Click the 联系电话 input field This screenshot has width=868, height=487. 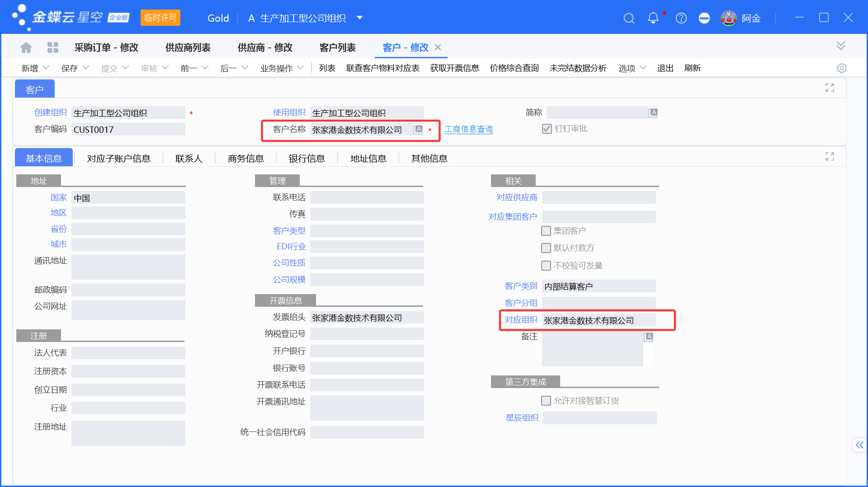click(x=367, y=197)
